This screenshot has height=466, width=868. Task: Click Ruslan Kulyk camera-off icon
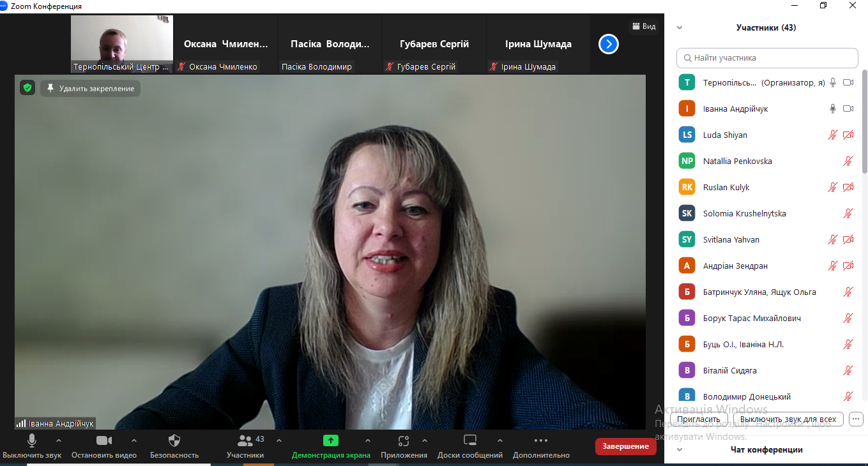coord(848,187)
